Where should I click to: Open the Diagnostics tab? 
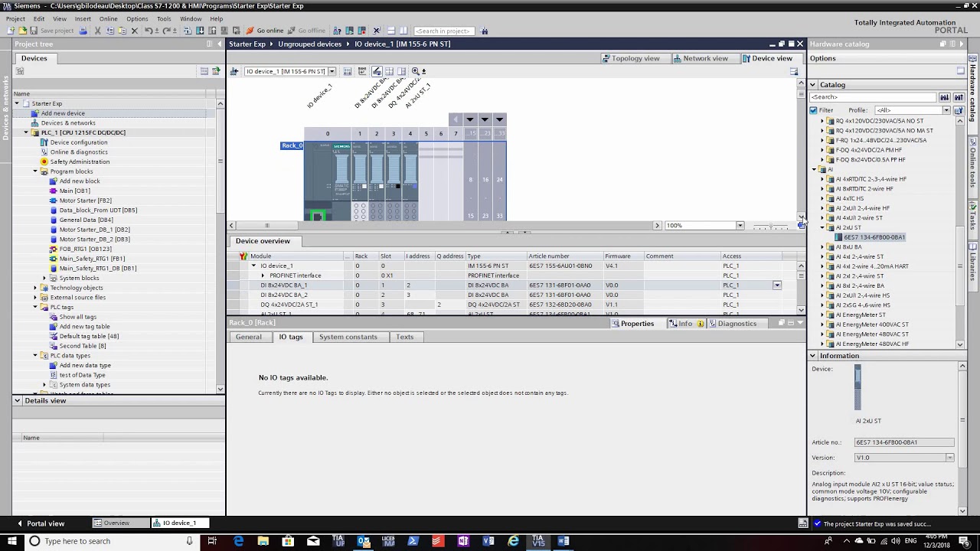point(732,323)
